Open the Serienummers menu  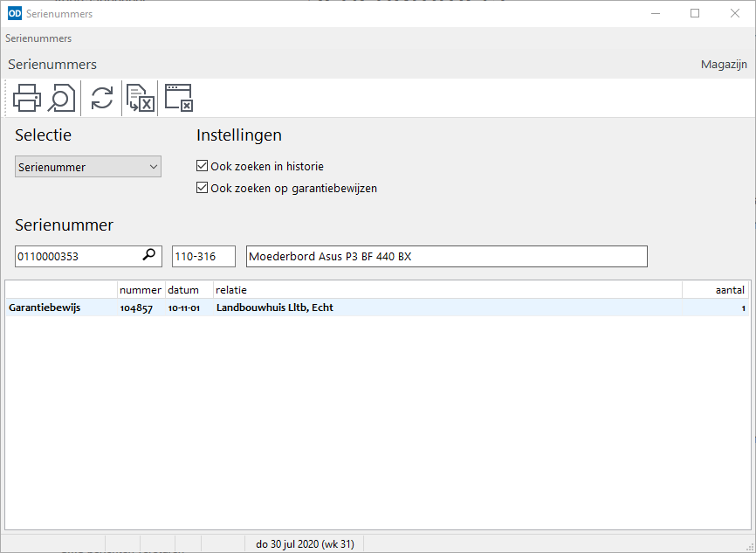point(38,38)
